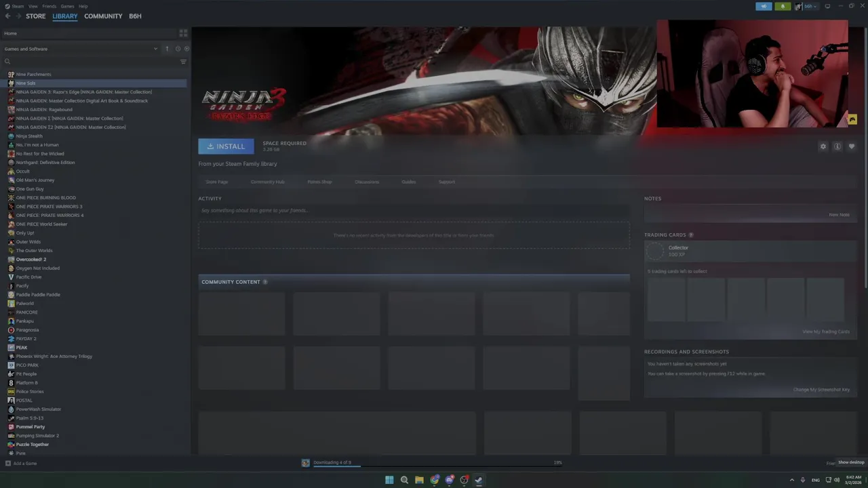The width and height of the screenshot is (868, 488).
Task: Open taskbar Search icon
Action: [404, 480]
